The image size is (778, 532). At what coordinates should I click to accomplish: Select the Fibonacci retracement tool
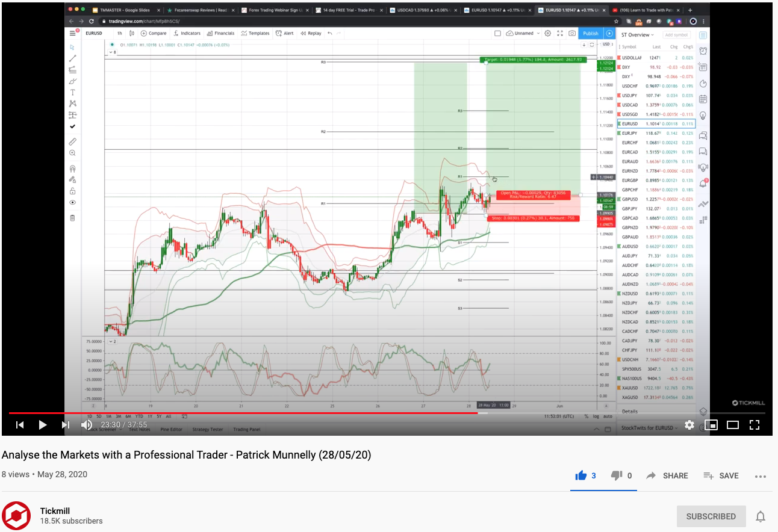72,70
